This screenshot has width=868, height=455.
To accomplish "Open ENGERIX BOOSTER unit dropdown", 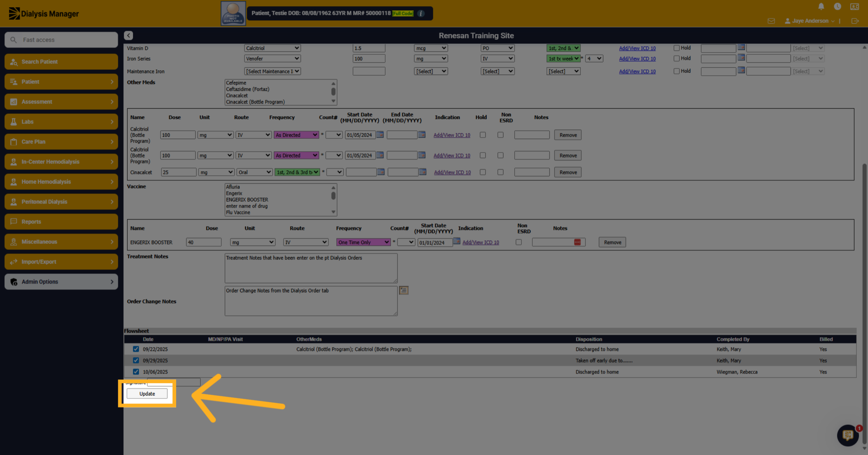I will (252, 242).
